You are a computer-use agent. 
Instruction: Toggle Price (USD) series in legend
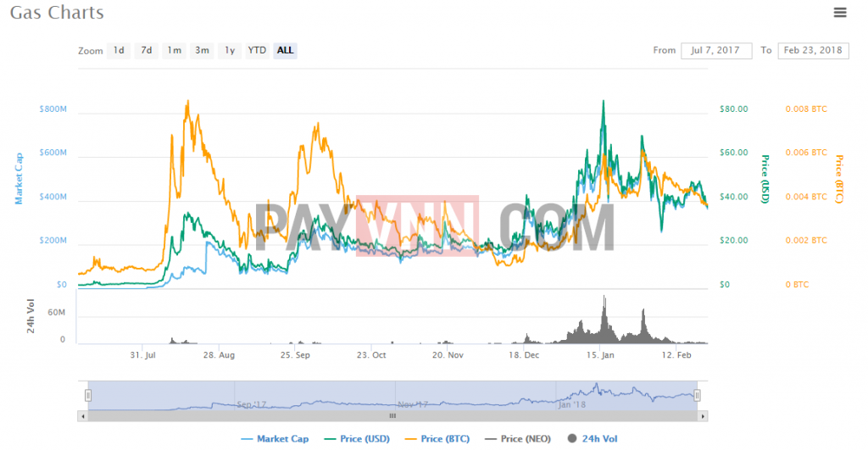pos(357,439)
